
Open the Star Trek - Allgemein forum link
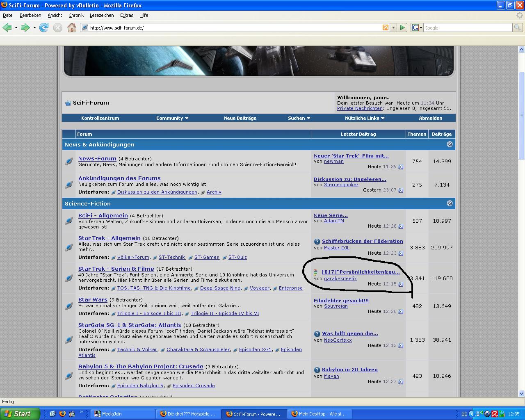(109, 238)
